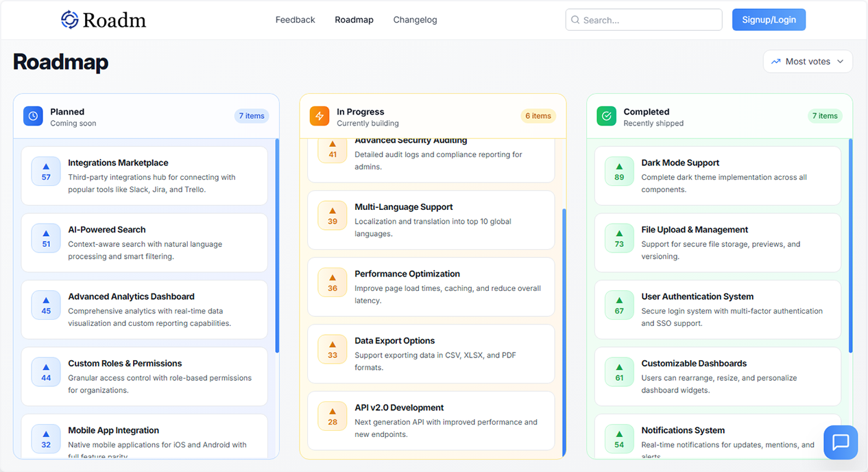Upvote Dark Mode Support with 89 votes
Screen dimensions: 868x472
pyautogui.click(x=619, y=172)
